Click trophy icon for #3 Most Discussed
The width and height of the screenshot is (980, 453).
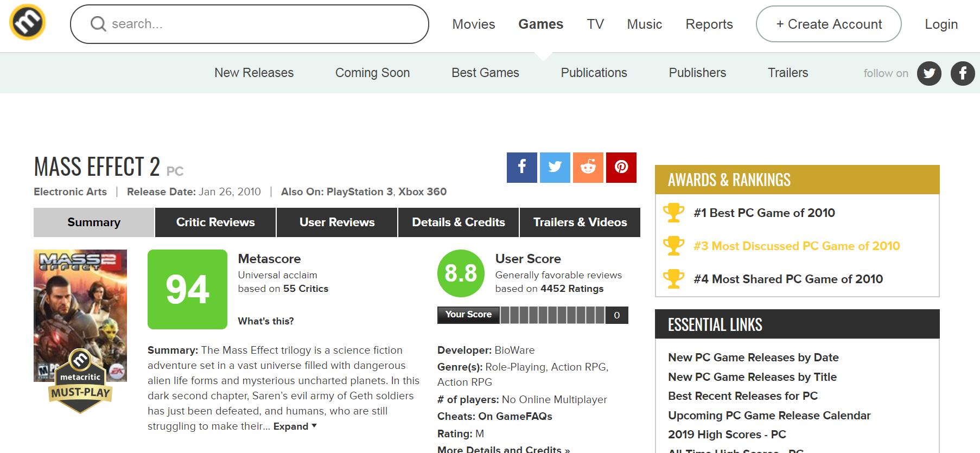click(673, 246)
